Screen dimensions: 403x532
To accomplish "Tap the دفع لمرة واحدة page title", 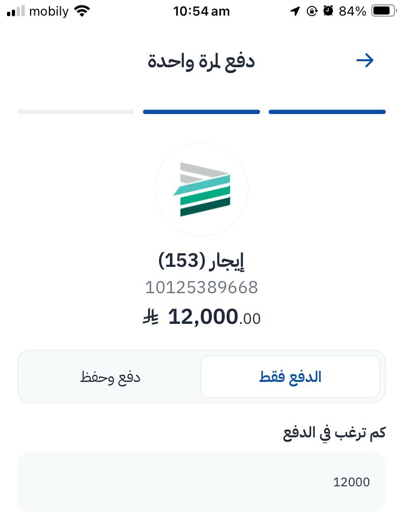I will click(x=201, y=61).
